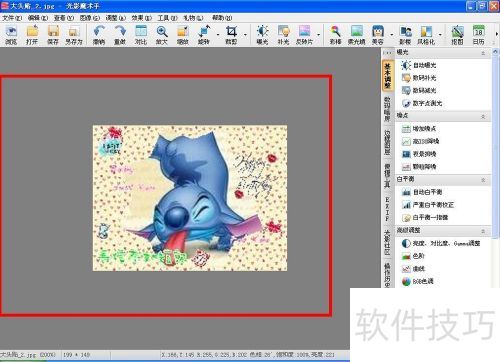
Task: Open the 文件 menu
Action: [x=12, y=18]
